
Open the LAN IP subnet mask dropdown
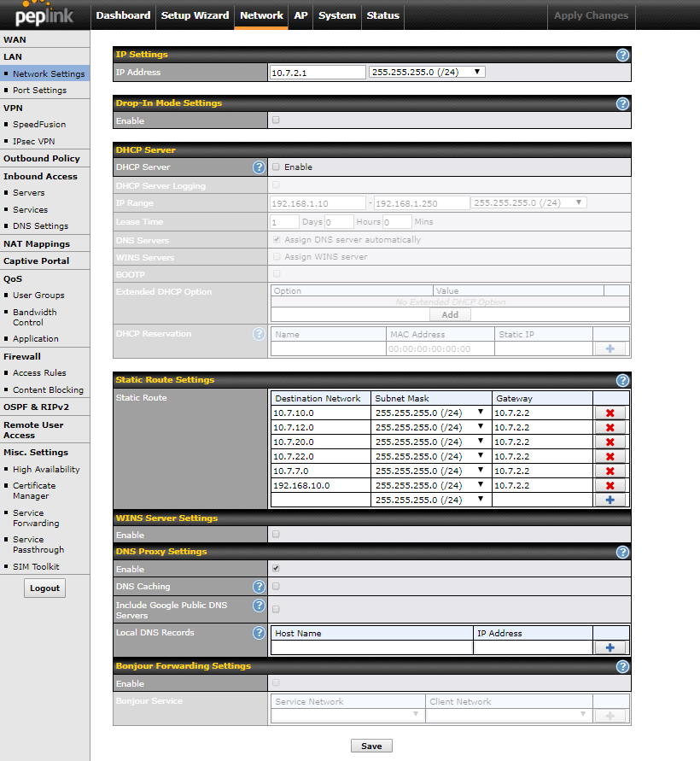click(427, 73)
